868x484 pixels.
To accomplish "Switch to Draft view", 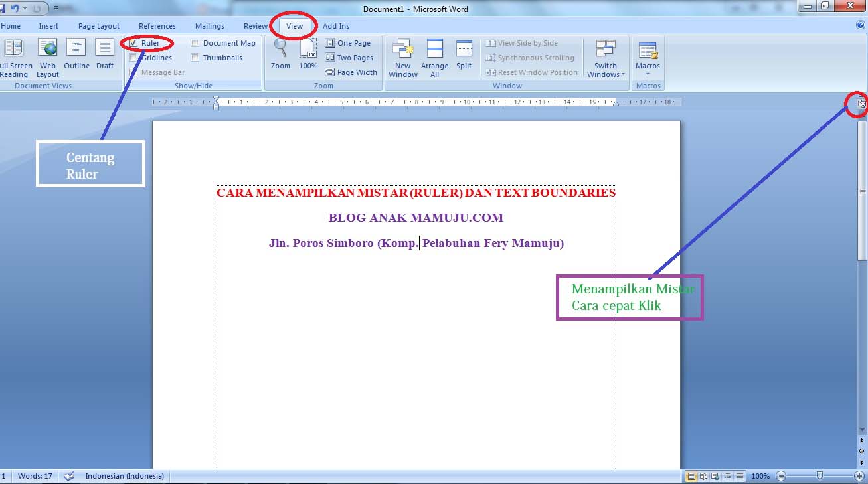I will coord(105,54).
